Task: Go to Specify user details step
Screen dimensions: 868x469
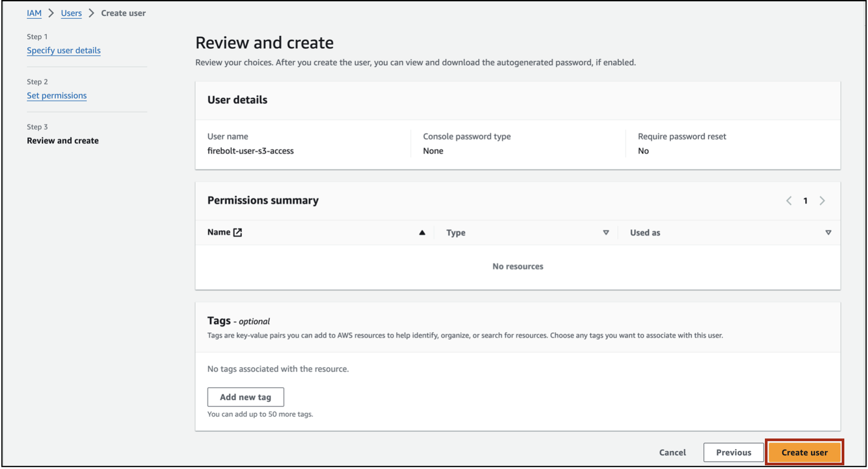Action: (64, 50)
